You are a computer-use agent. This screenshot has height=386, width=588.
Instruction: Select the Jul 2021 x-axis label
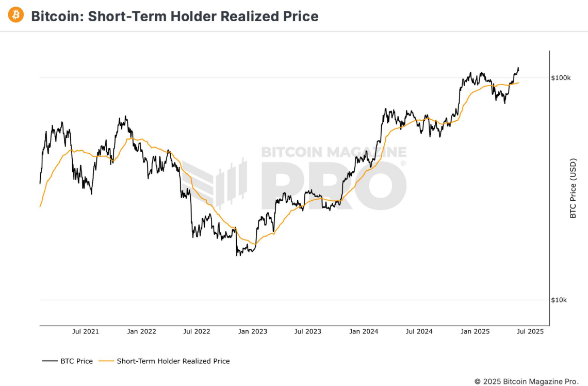pos(85,331)
